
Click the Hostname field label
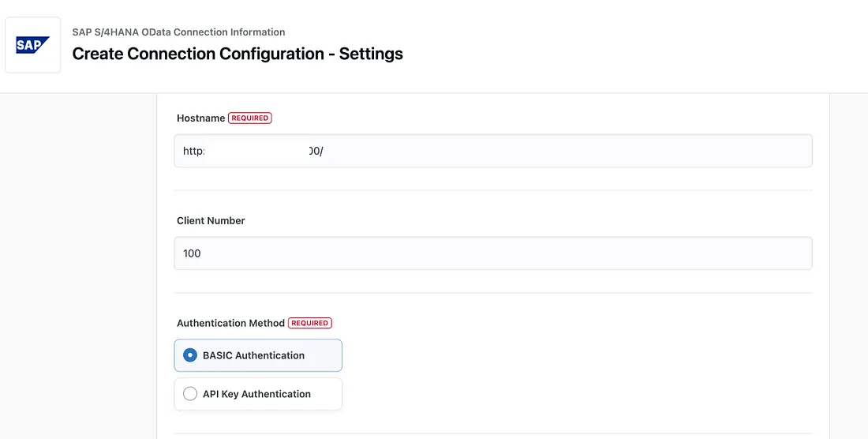200,118
